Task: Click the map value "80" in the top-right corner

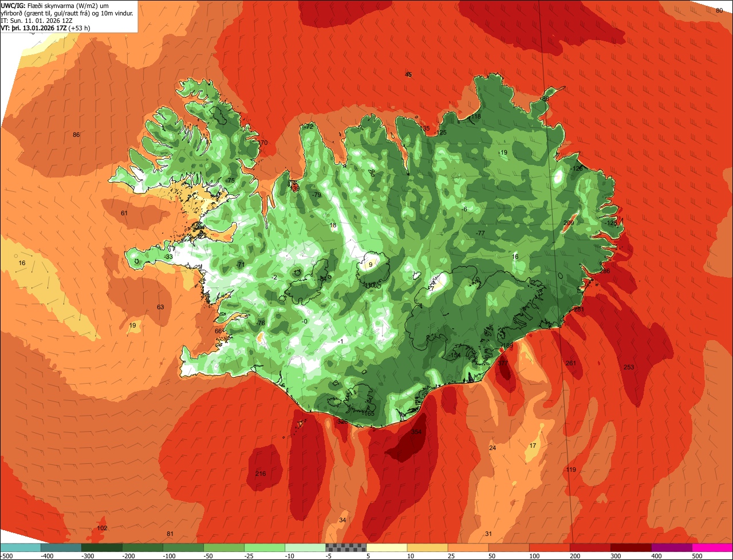Action: (719, 10)
